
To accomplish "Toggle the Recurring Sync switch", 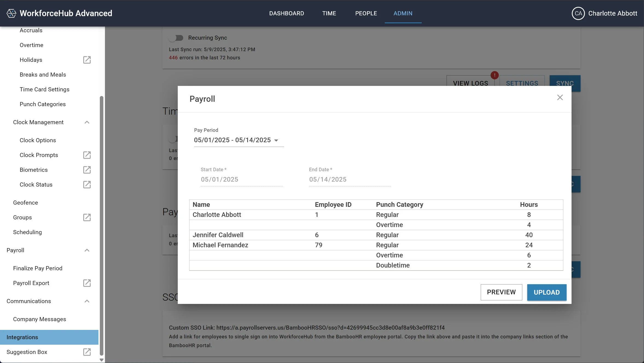I will tap(176, 38).
